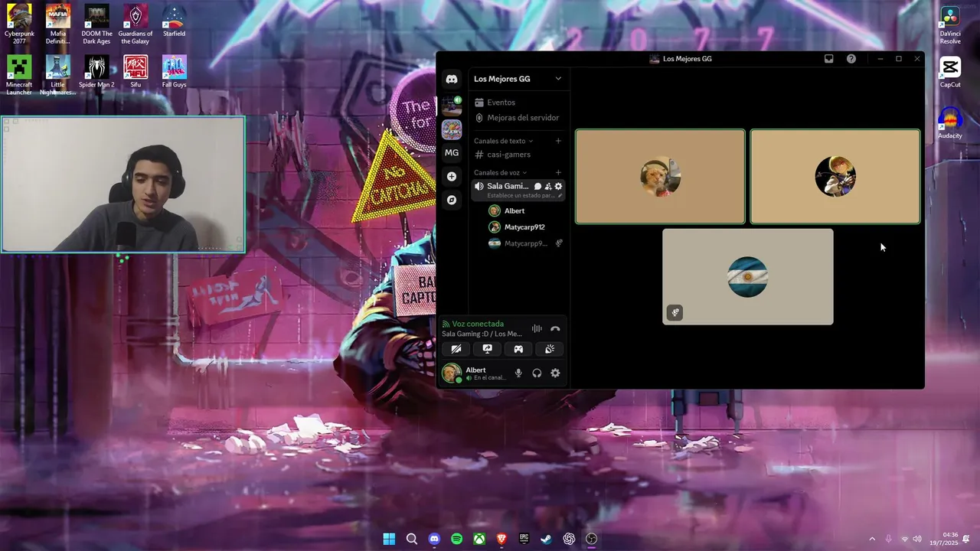Disconnect from voice call
Screen dimensions: 980x551
[x=555, y=328]
